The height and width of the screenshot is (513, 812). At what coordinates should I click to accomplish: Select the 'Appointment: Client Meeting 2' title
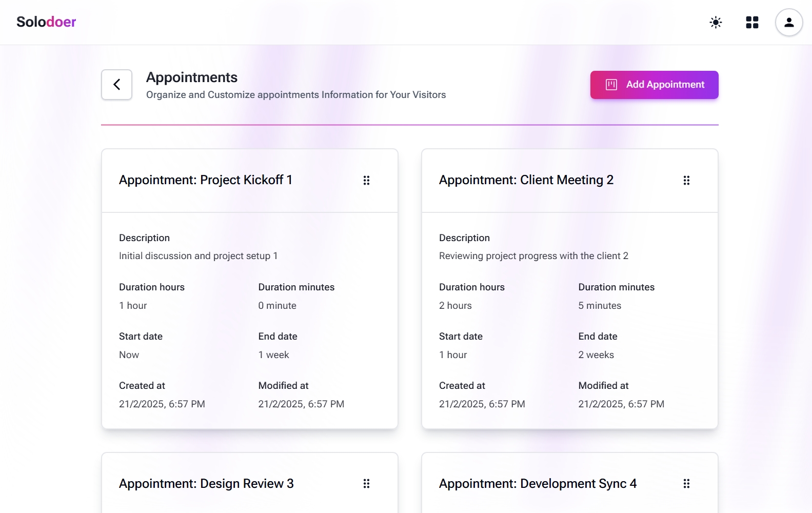coord(526,180)
